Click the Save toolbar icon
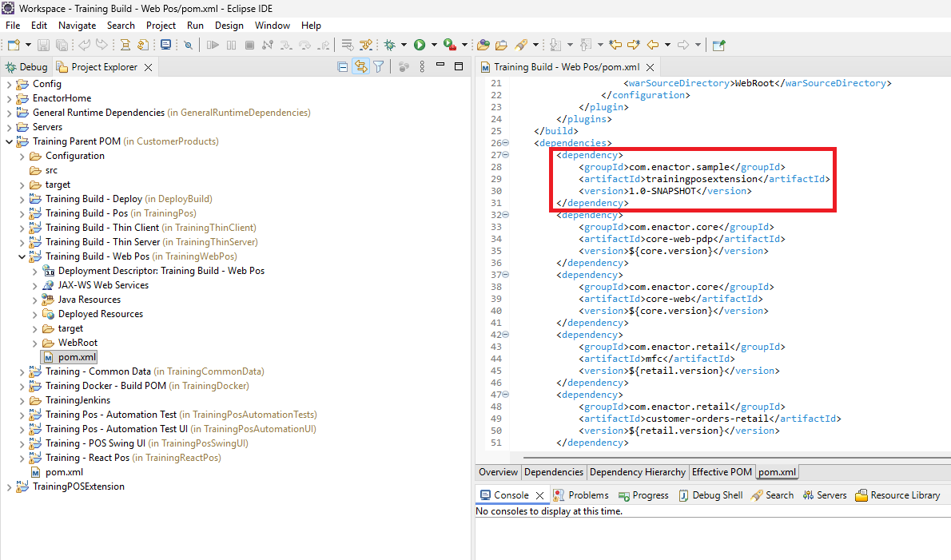Image resolution: width=951 pixels, height=560 pixels. 43,45
